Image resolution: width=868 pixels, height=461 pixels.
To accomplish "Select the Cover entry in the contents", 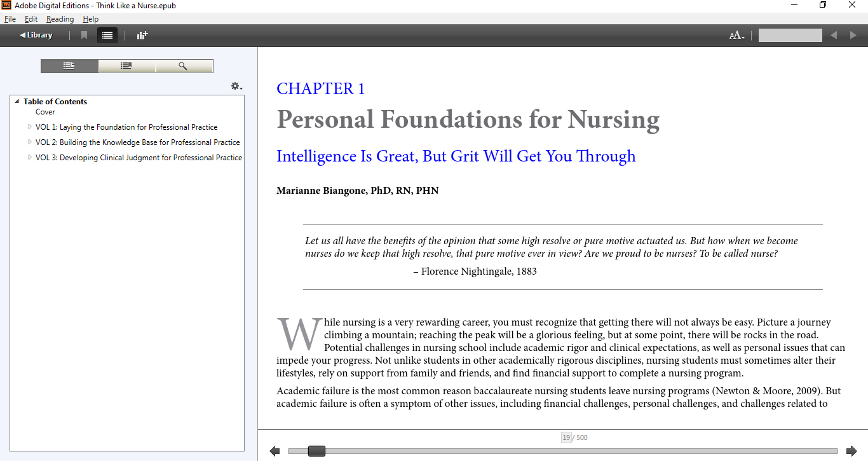I will coord(46,112).
